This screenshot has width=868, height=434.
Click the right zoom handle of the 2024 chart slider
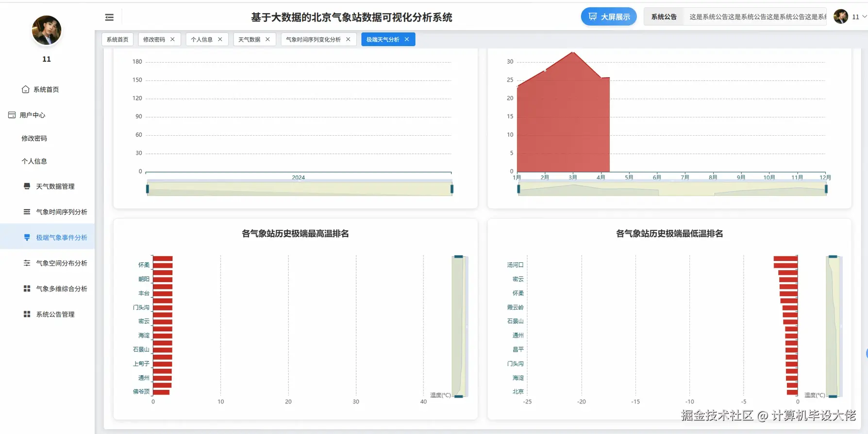pyautogui.click(x=452, y=189)
